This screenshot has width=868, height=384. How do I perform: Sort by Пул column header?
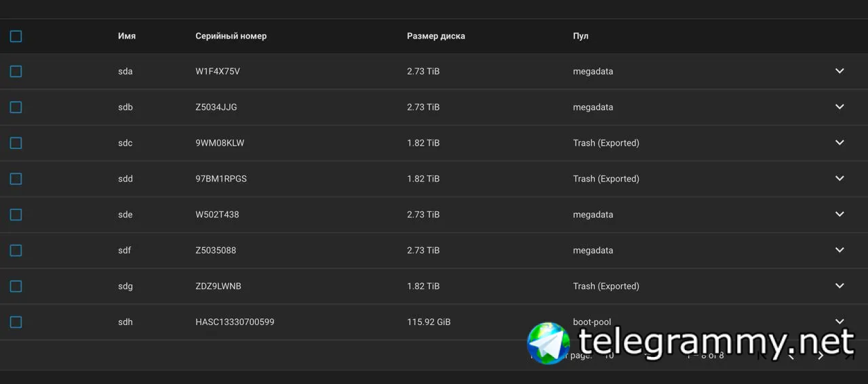tap(580, 36)
